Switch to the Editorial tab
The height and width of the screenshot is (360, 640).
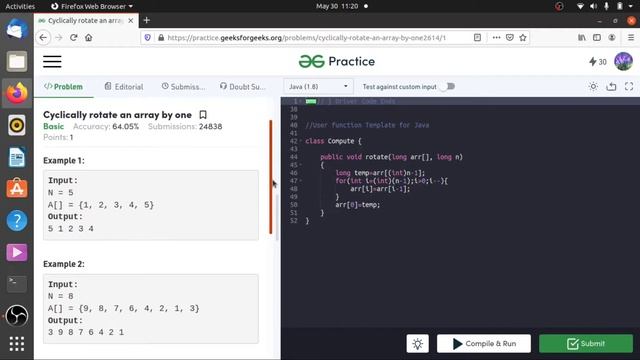(x=124, y=87)
